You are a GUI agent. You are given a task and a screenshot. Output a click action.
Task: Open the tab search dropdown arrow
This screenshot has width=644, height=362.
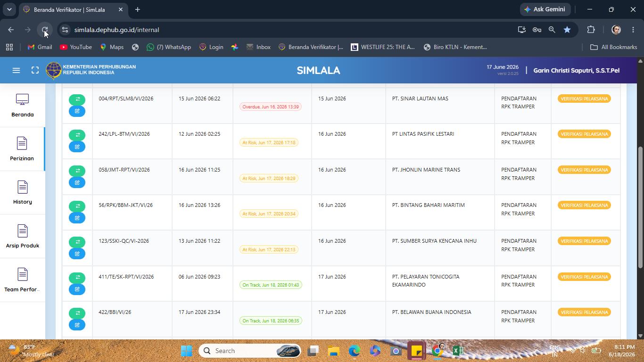click(x=9, y=9)
